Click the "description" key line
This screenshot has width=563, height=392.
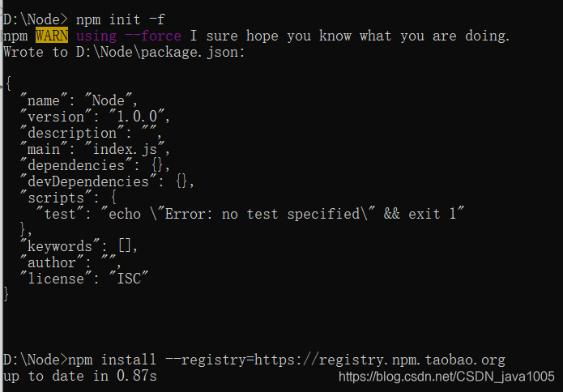tap(91, 133)
